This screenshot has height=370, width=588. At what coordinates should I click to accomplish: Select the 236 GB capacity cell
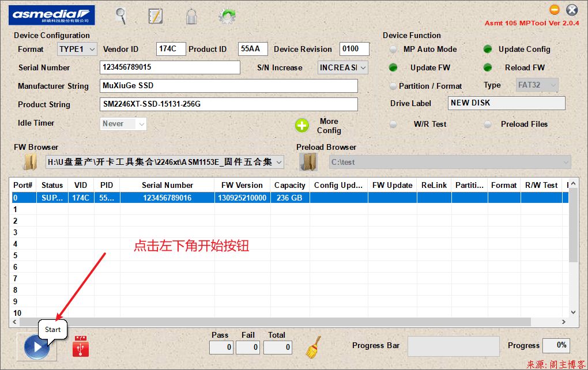[x=290, y=198]
